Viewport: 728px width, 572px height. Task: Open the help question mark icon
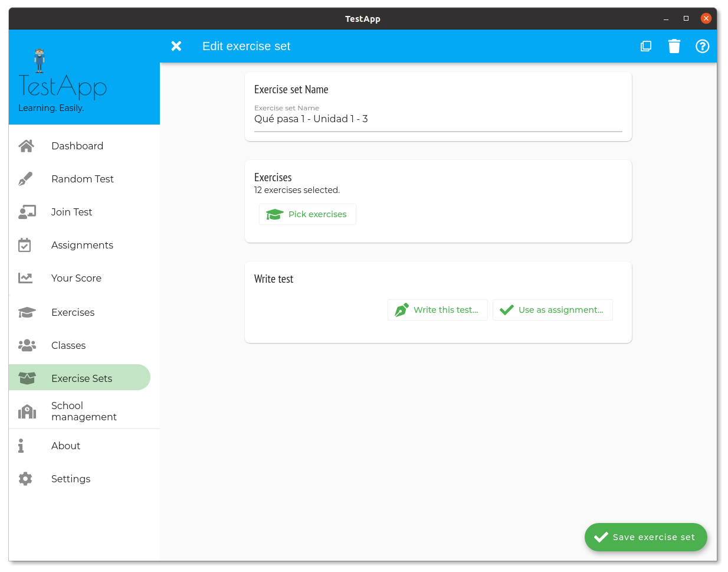point(702,46)
